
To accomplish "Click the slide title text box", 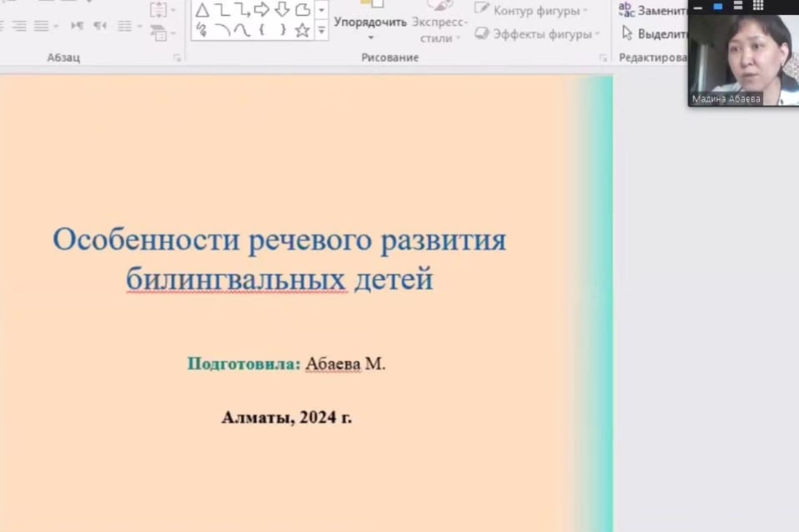I will coord(279,259).
